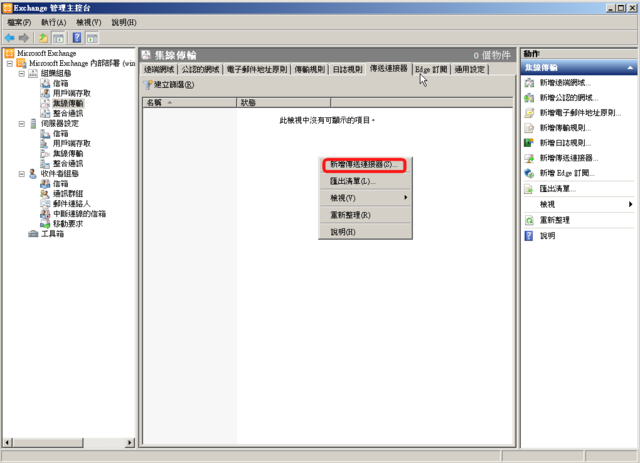
Task: Click the 新增 Edge 訂閱 action icon
Action: pyautogui.click(x=529, y=173)
